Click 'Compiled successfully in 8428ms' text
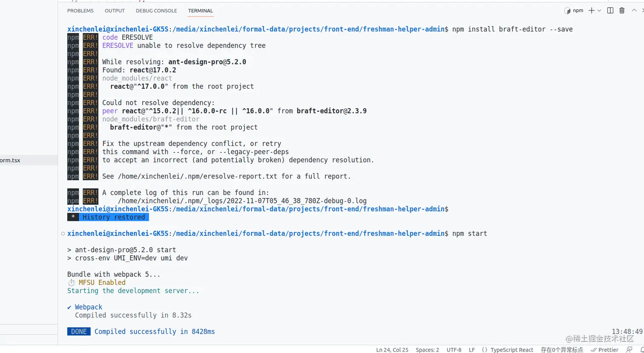Screen dimensions: 644x353 coord(155,331)
